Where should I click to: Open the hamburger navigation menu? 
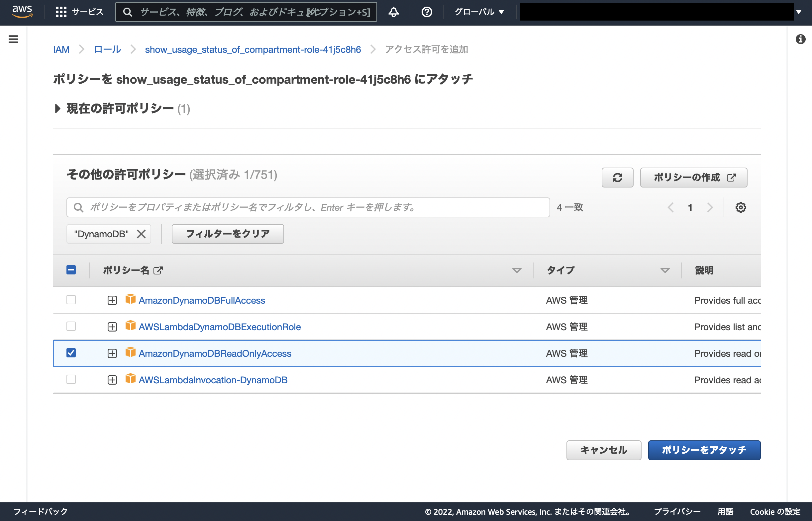click(13, 39)
